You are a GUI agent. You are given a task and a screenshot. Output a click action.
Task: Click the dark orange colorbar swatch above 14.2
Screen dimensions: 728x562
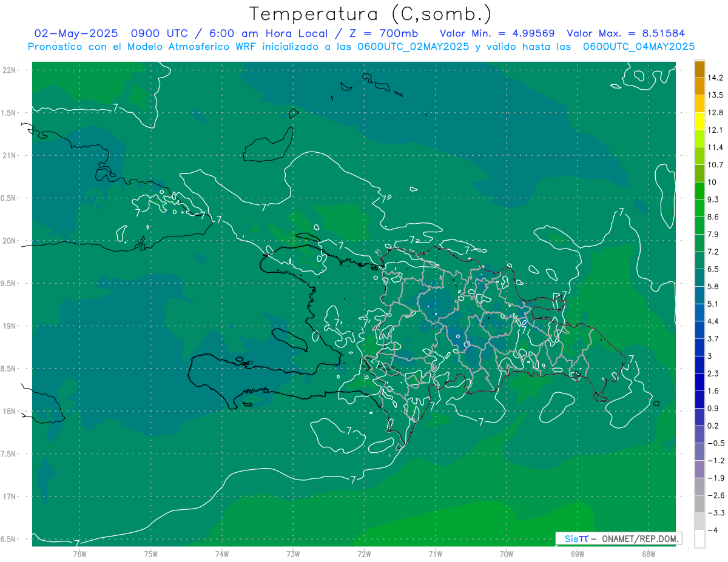(700, 69)
